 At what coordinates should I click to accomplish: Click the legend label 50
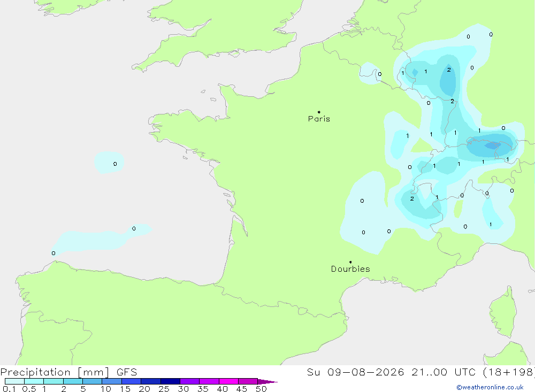click(x=261, y=389)
